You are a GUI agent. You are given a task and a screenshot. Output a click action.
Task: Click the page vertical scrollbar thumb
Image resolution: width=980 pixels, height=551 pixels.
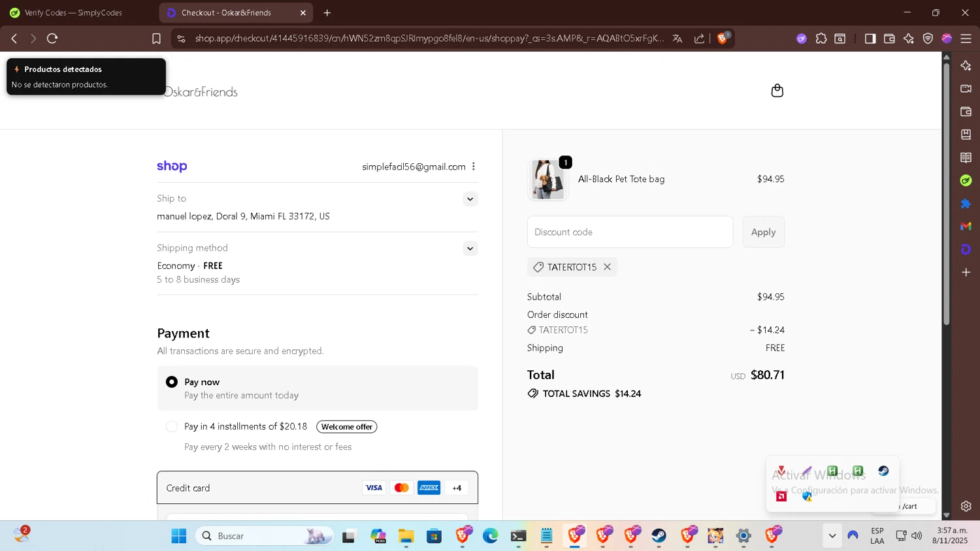[946, 193]
